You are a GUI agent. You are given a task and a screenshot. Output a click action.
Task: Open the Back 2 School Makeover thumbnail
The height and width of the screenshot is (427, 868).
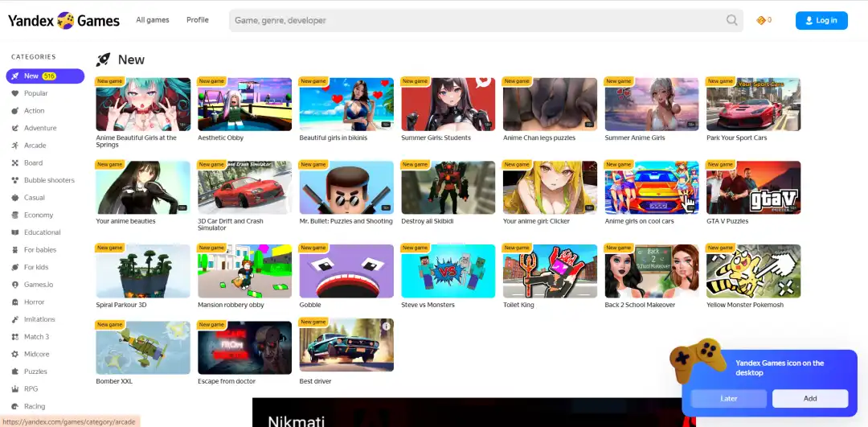(x=652, y=271)
